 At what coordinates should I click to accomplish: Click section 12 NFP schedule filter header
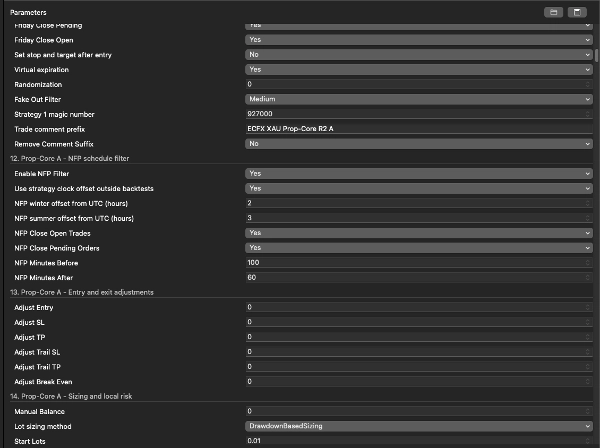[x=70, y=158]
